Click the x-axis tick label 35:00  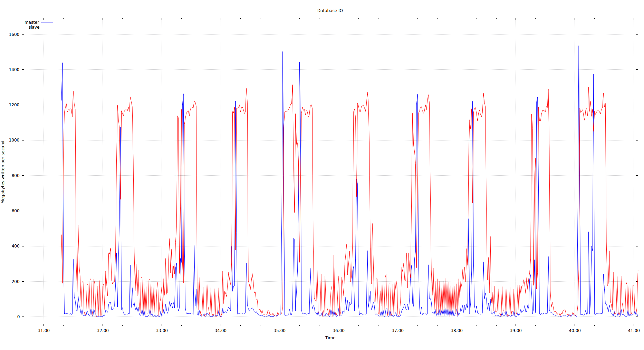[280, 331]
